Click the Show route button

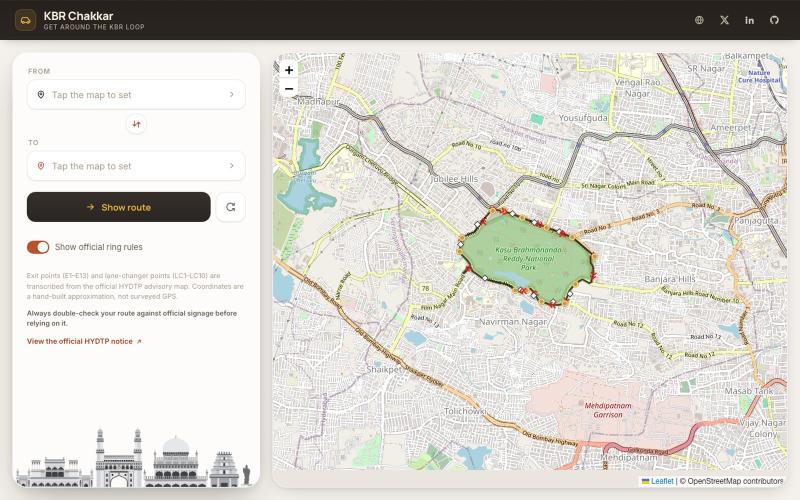click(118, 207)
